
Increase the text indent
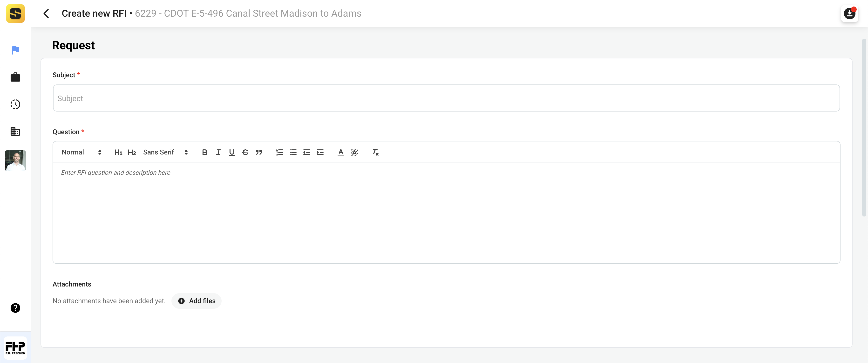pyautogui.click(x=320, y=152)
